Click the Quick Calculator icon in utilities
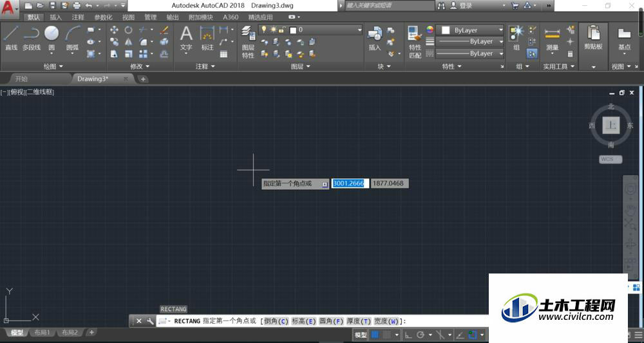 570,54
